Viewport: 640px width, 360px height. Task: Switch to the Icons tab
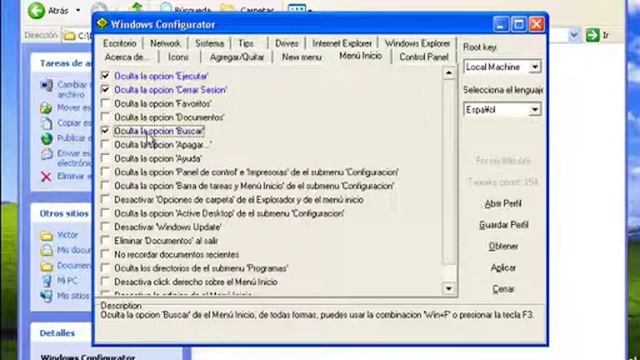point(178,57)
